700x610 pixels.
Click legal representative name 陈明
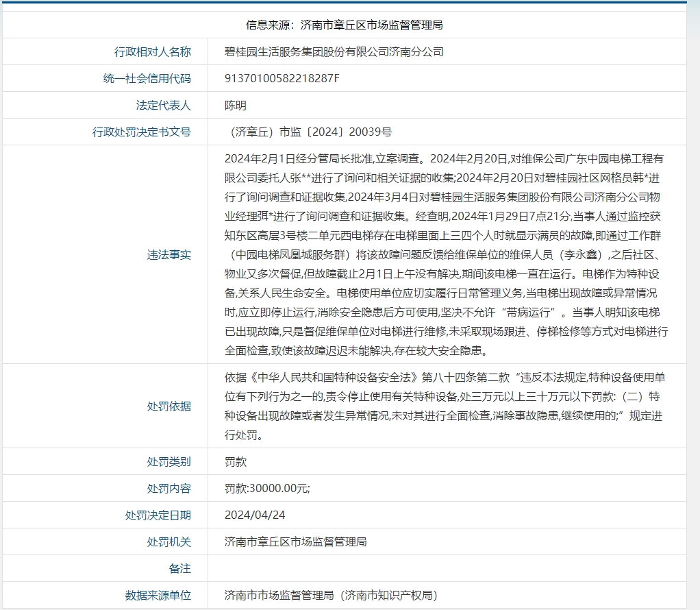(235, 106)
